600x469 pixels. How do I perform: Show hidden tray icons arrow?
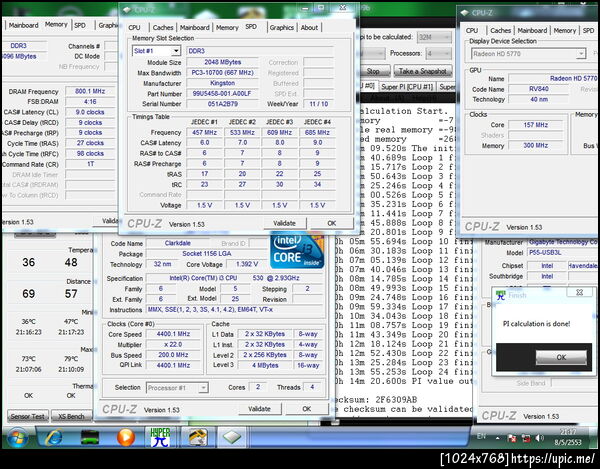pos(497,438)
